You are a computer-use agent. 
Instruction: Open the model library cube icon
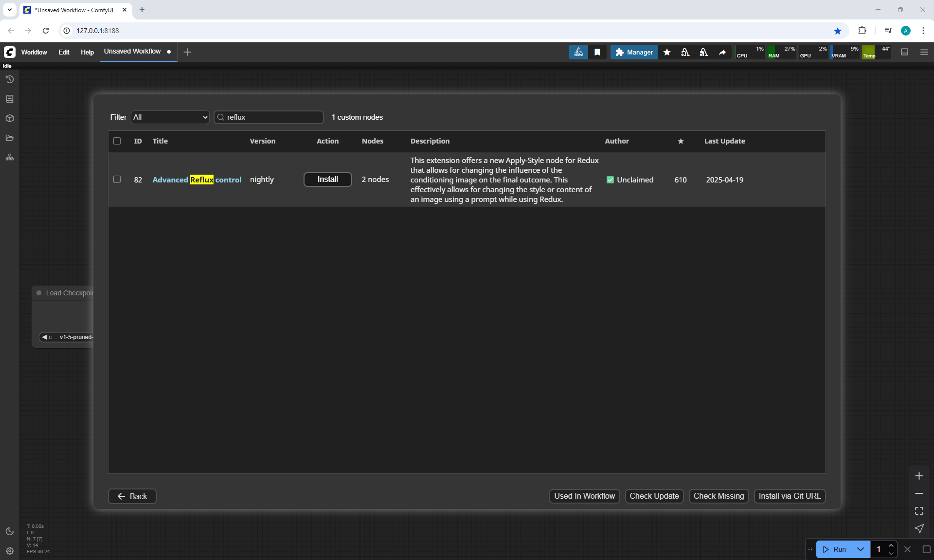(10, 118)
